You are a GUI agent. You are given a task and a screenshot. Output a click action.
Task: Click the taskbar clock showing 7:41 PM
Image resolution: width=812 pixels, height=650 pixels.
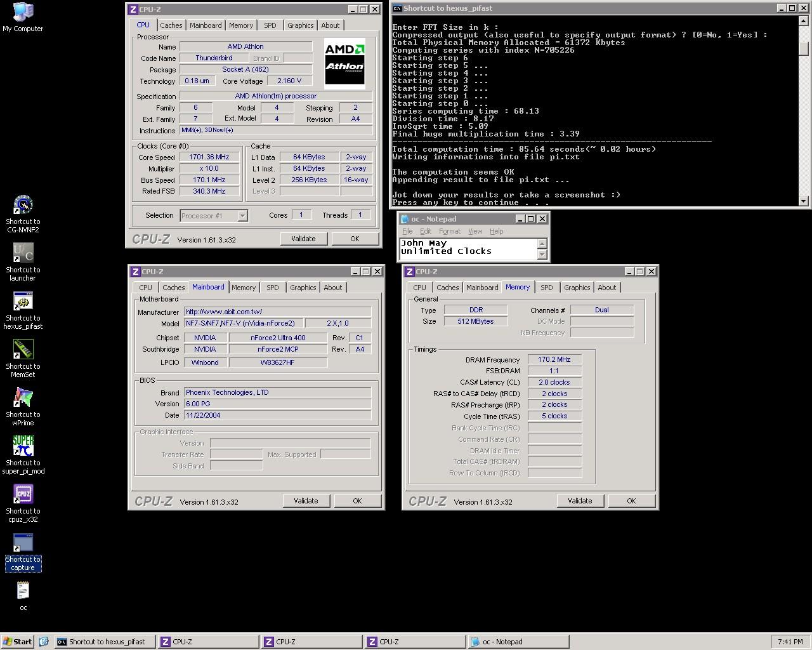point(790,642)
